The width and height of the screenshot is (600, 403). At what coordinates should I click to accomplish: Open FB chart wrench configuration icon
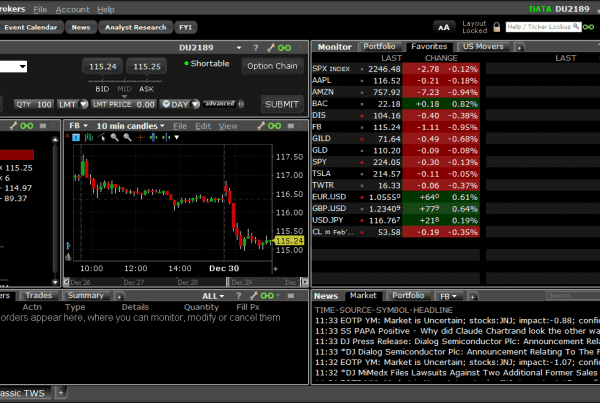click(x=261, y=126)
